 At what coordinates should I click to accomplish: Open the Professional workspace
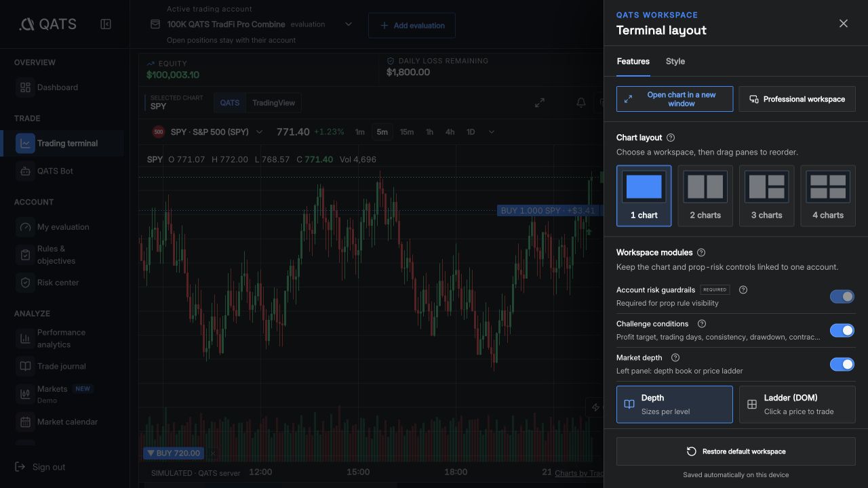pyautogui.click(x=797, y=99)
